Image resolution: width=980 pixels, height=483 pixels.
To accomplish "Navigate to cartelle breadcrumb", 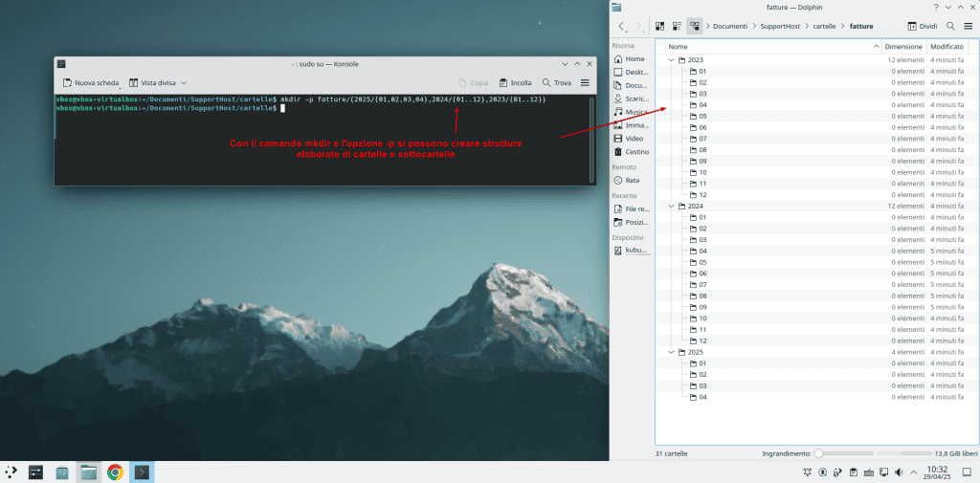I will click(826, 26).
